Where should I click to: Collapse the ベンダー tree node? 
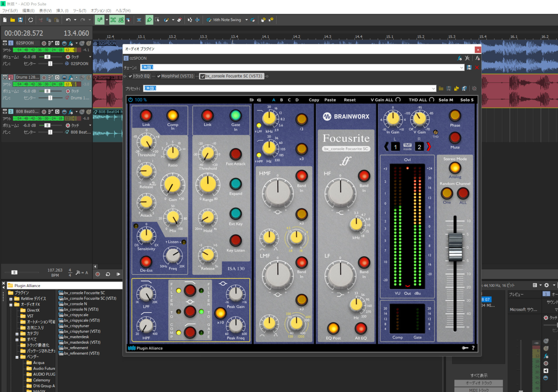click(17, 357)
